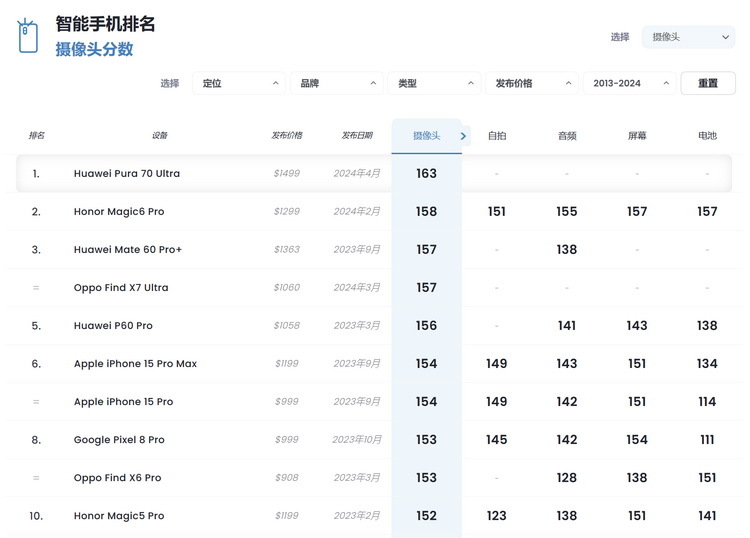Click the 发布价格 column header
This screenshot has width=750, height=538.
[x=287, y=136]
